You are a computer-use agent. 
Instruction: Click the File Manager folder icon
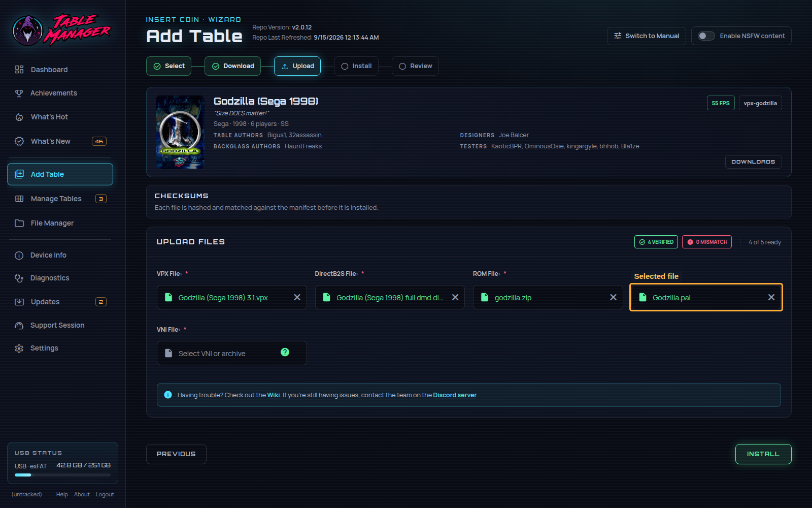[x=19, y=223]
